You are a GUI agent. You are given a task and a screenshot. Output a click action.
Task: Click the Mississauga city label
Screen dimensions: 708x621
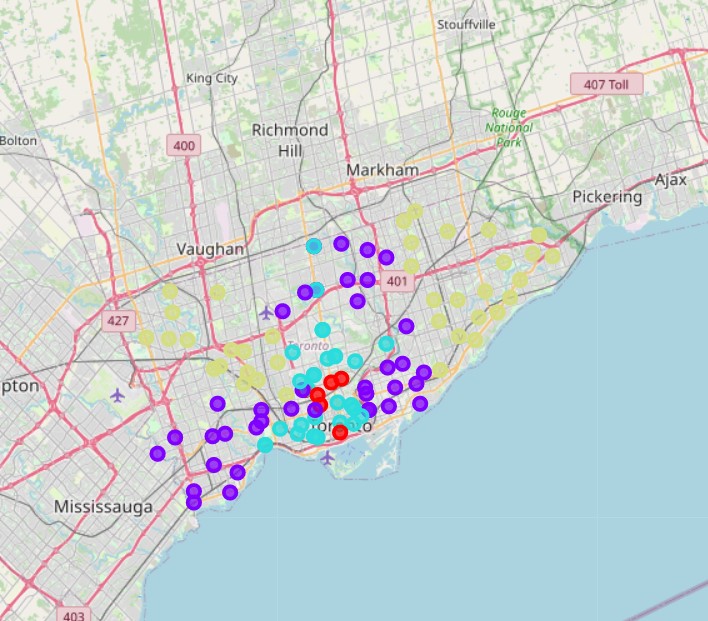click(x=104, y=507)
